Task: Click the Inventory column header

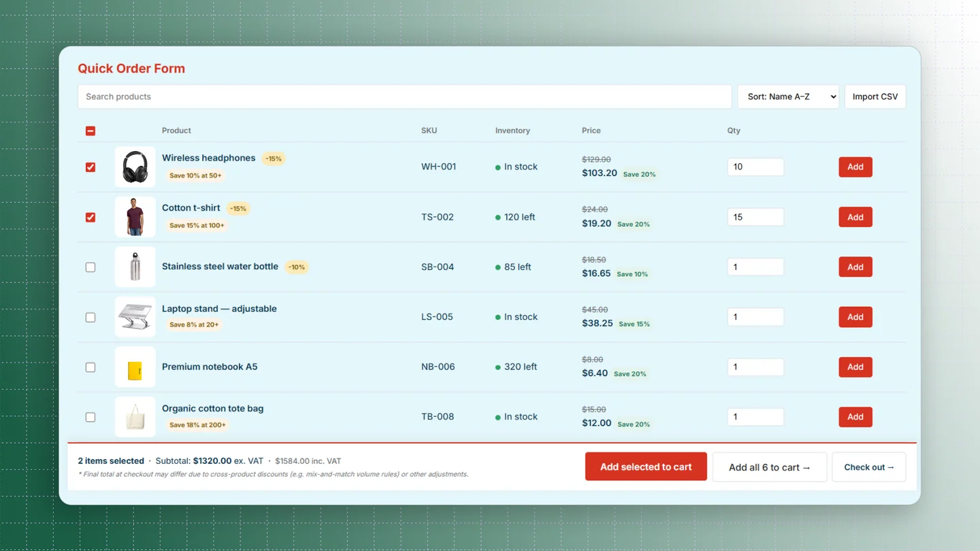Action: coord(512,131)
